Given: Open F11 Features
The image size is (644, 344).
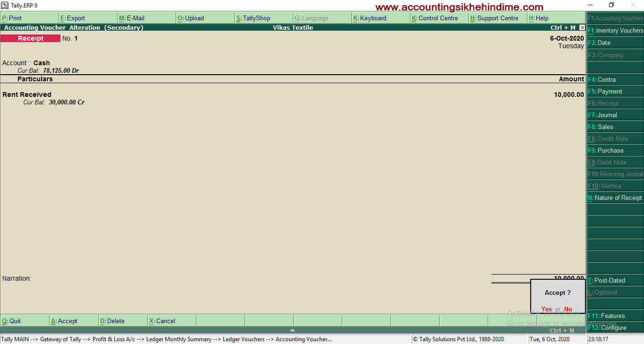Looking at the screenshot, I should (x=615, y=316).
